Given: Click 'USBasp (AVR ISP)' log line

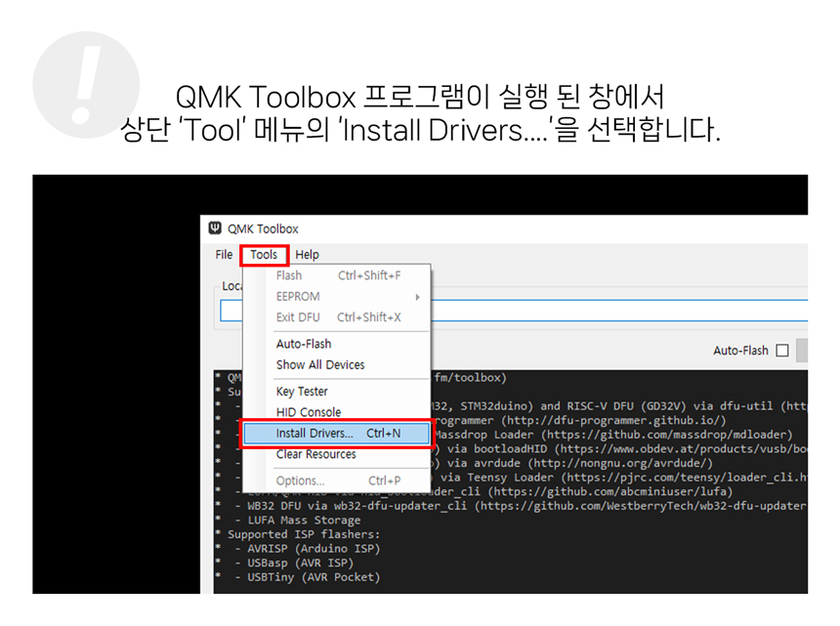Looking at the screenshot, I should click(x=300, y=563).
